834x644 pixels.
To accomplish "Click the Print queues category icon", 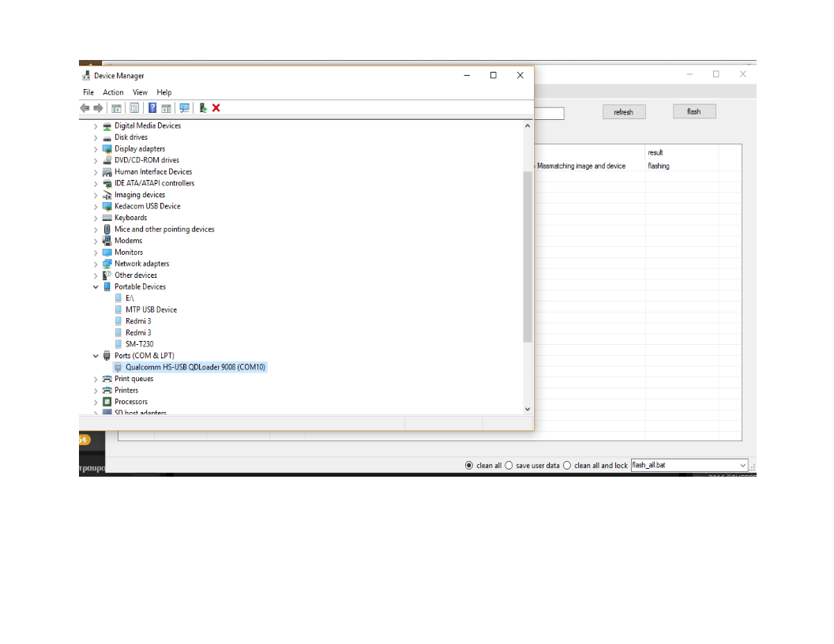I will coord(107,379).
